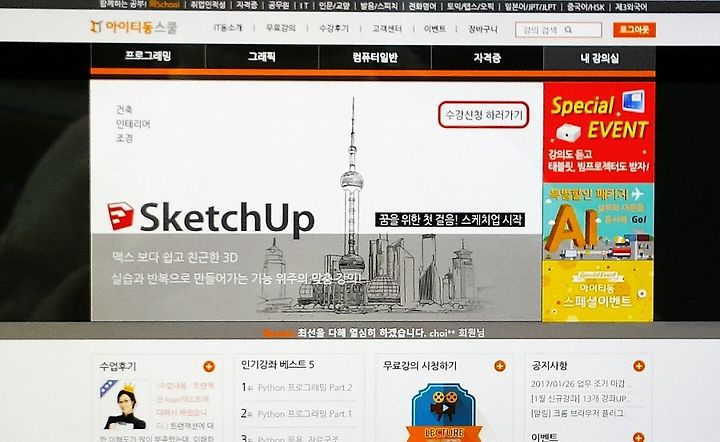
Task: Click 공무원 in top black bar
Action: coord(279,6)
